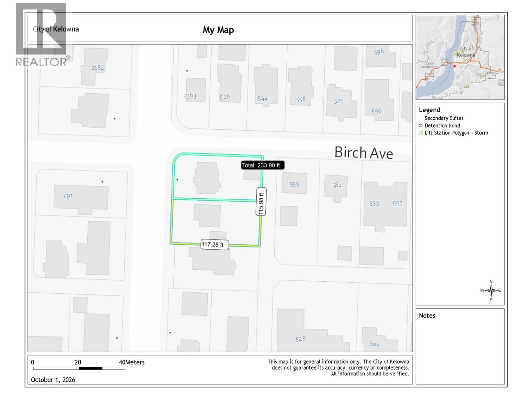This screenshot has width=532, height=399.
Task: Click the 115.98 ft side measurement label
Action: [x=261, y=201]
